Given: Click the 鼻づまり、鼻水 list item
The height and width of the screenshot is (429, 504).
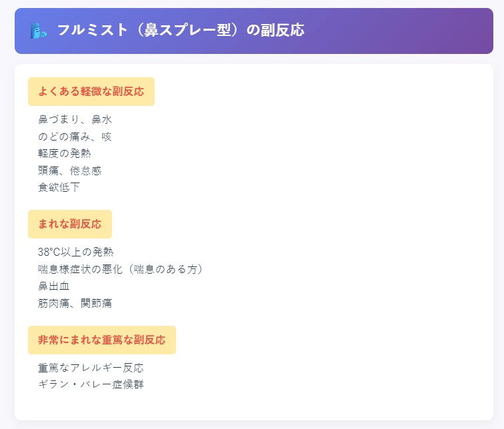Looking at the screenshot, I should coord(75,119).
